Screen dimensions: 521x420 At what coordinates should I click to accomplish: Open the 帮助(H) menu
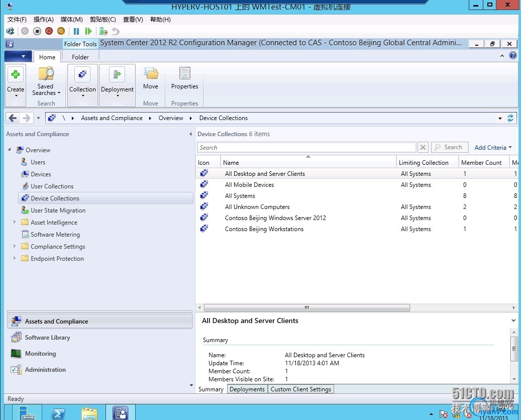(x=160, y=19)
